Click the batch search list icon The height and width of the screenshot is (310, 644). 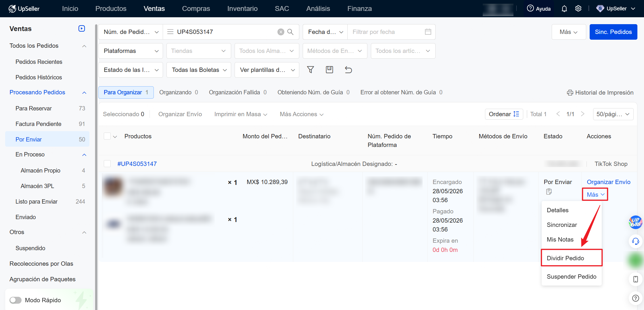pyautogui.click(x=170, y=32)
